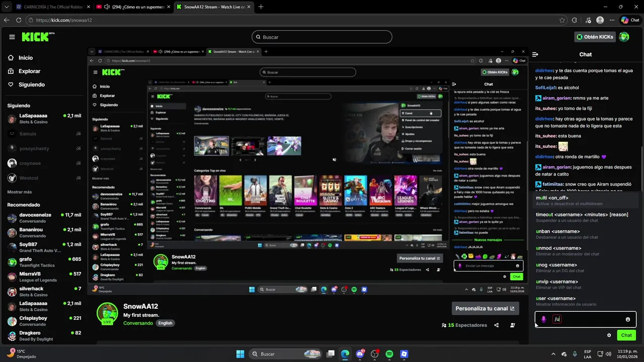The image size is (644, 362).
Task: Click the English language tag
Action: coord(165,323)
